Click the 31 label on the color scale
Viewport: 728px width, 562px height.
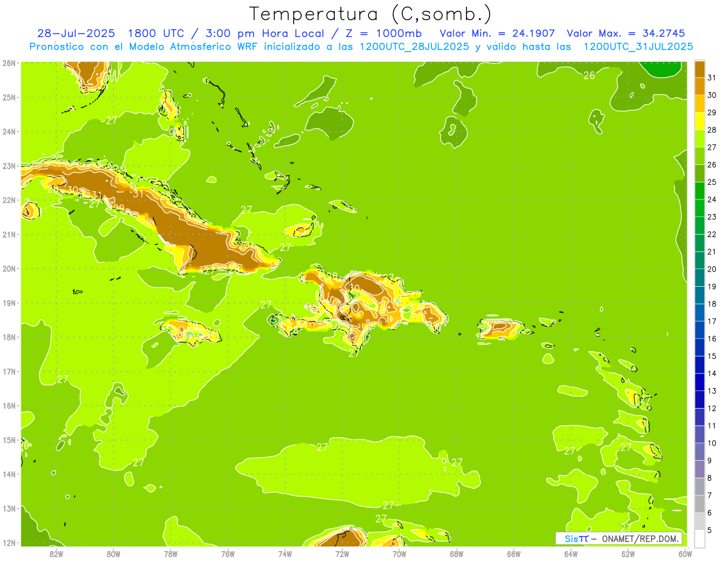(712, 78)
